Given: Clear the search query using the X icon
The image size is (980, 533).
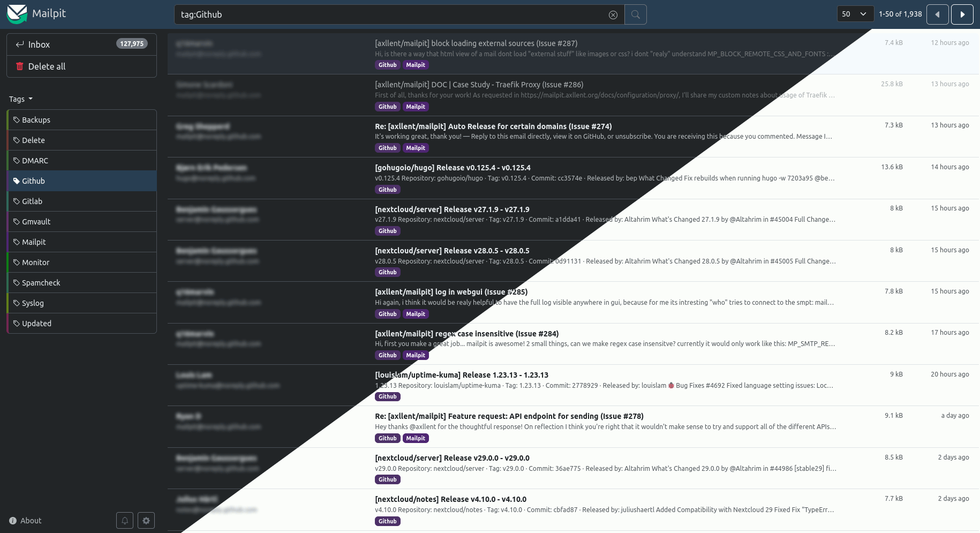Looking at the screenshot, I should 613,14.
